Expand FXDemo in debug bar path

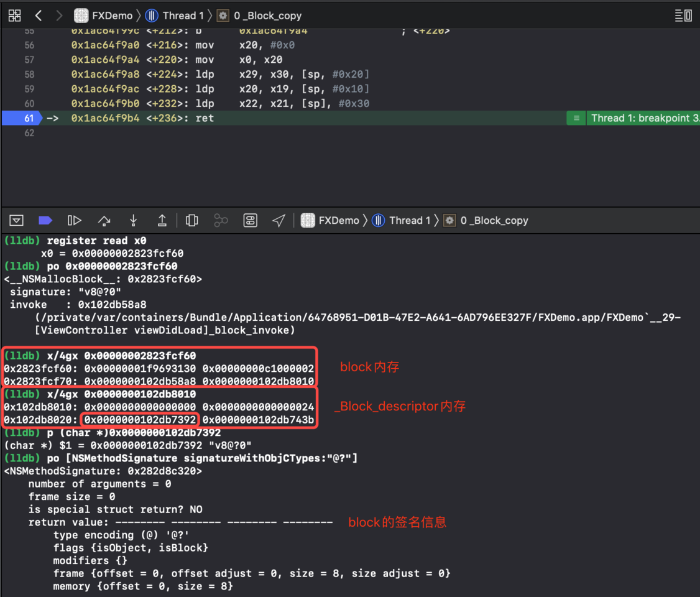tap(330, 220)
